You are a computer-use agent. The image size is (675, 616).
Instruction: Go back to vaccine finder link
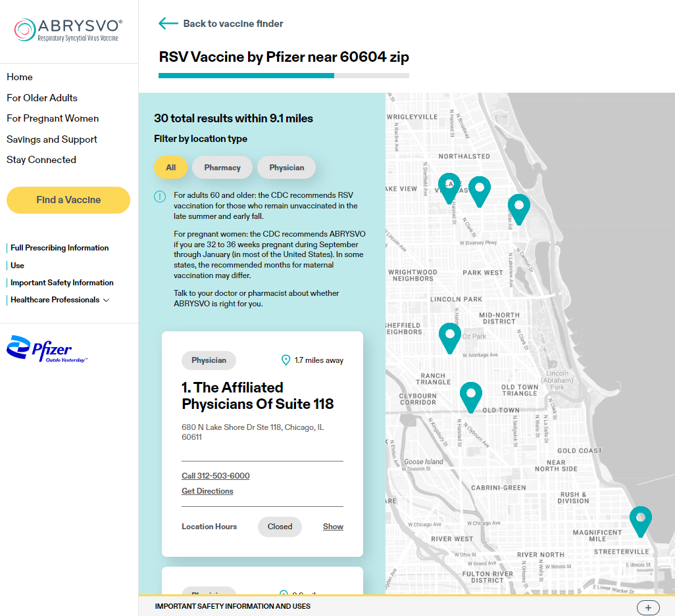[x=233, y=24]
